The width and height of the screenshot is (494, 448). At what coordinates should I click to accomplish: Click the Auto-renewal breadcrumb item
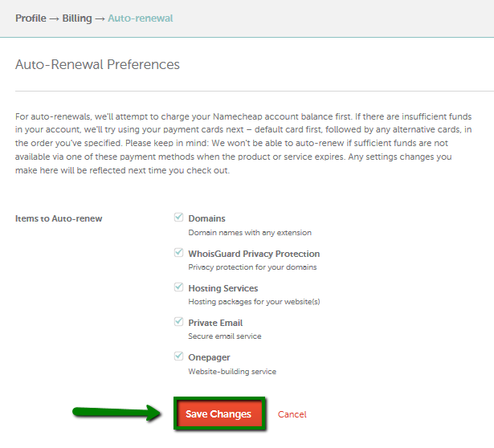140,18
